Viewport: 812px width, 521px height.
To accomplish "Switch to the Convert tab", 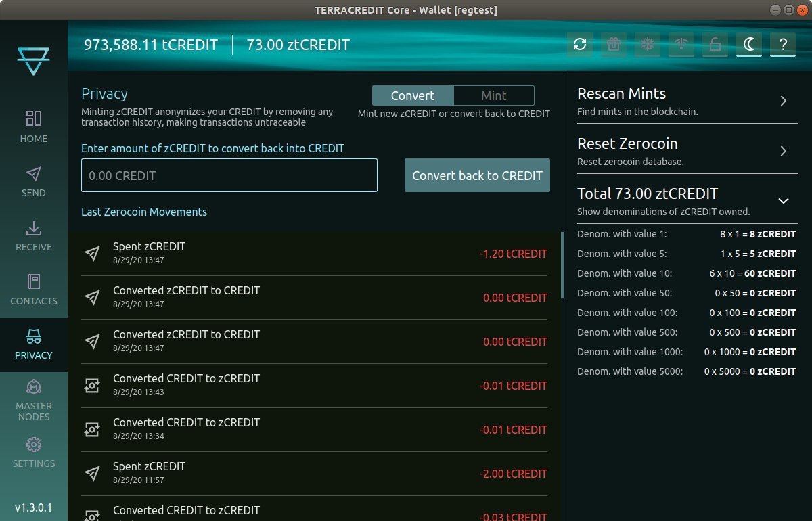I will point(413,95).
